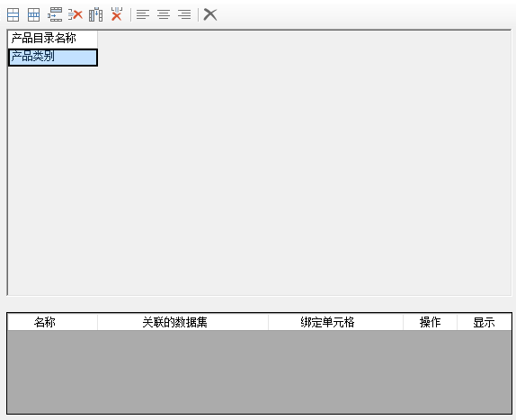Click the gray X clear icon
The width and height of the screenshot is (516, 420).
coord(210,14)
